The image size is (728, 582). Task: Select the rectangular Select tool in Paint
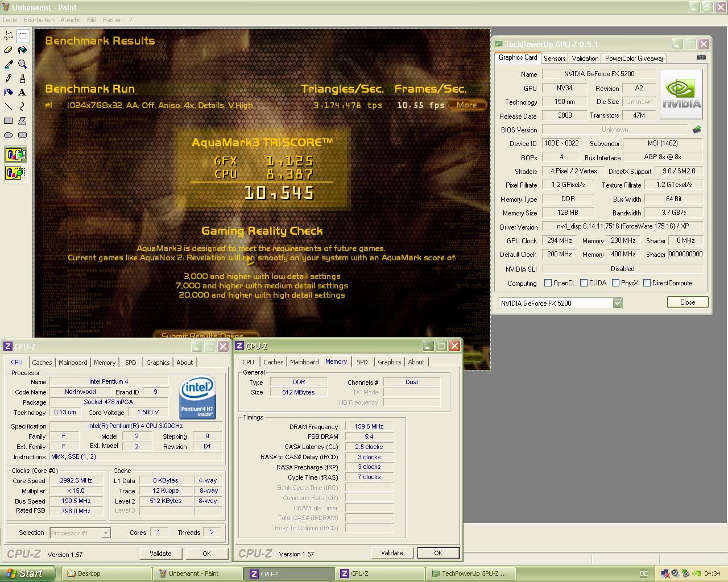point(23,36)
